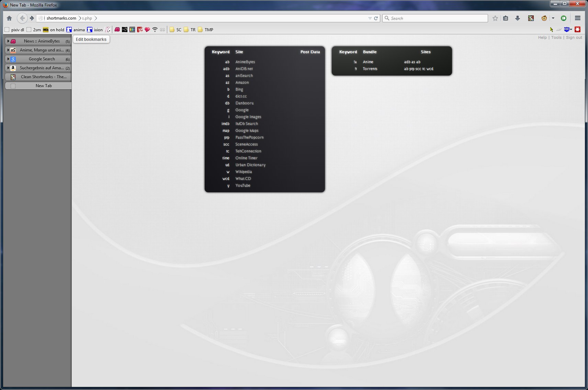Viewport: 588px width, 390px height.
Task: Switch to Clean Shortmarks tab
Action: [x=38, y=77]
